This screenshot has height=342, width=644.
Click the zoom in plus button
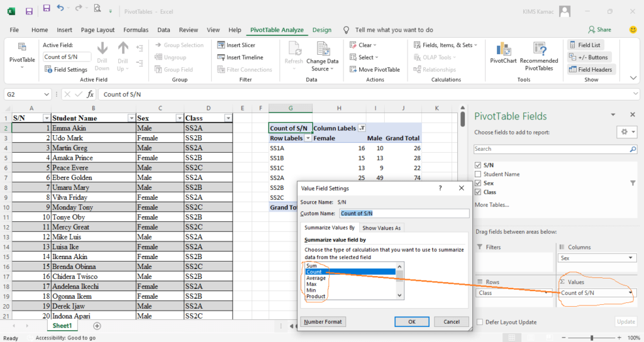point(619,338)
